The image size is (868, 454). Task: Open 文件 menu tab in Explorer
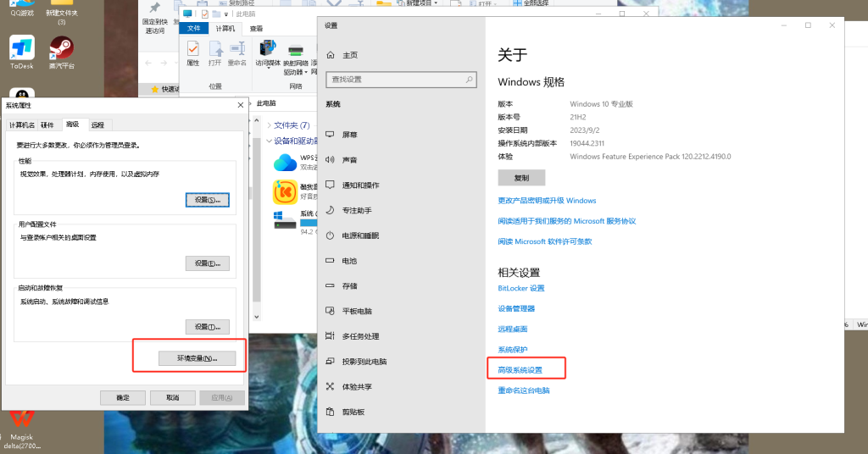tap(194, 28)
